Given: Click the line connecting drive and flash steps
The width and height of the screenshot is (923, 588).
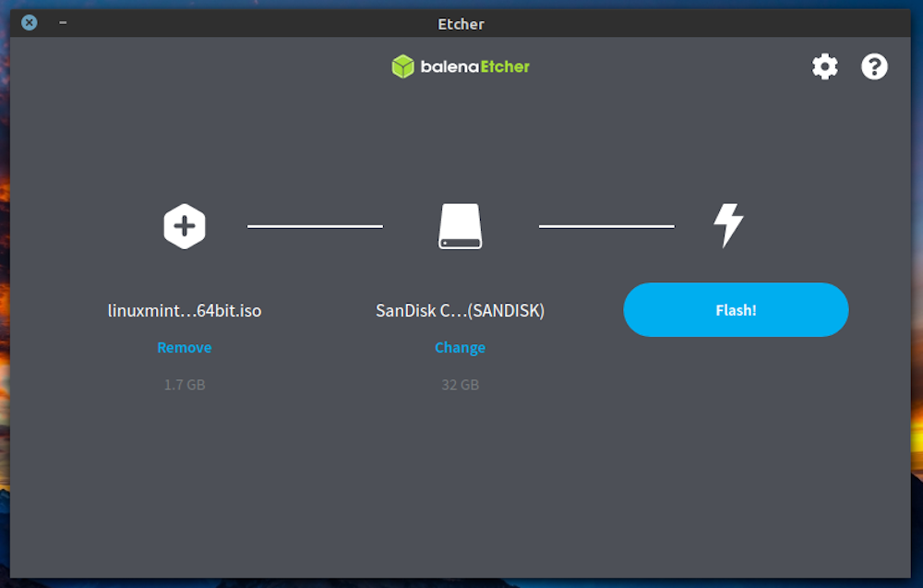Looking at the screenshot, I should 606,226.
